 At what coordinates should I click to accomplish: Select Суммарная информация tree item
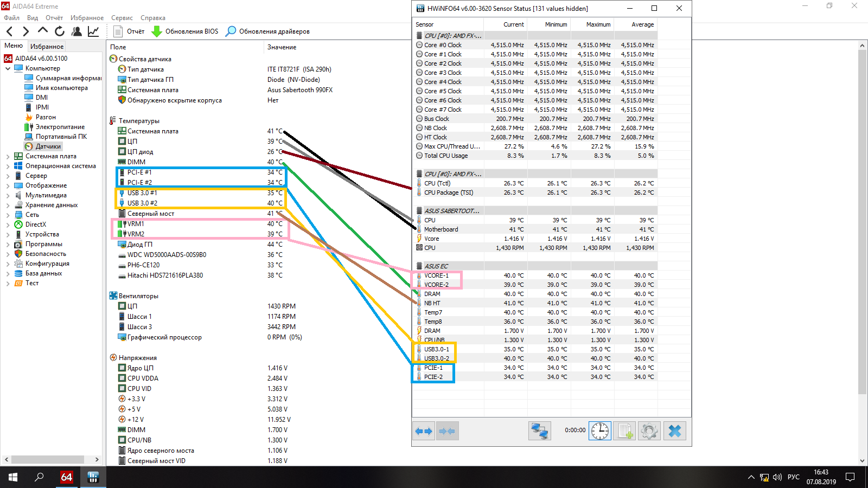(x=63, y=78)
